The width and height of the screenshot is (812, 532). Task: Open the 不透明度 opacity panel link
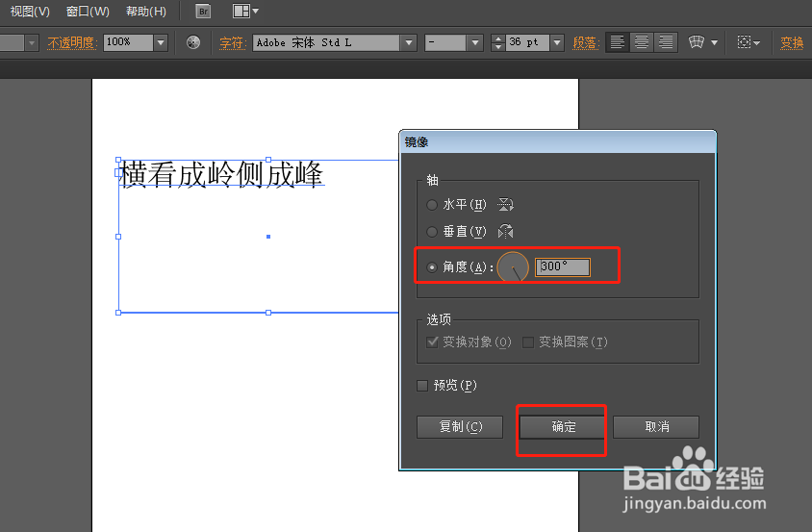click(x=72, y=42)
